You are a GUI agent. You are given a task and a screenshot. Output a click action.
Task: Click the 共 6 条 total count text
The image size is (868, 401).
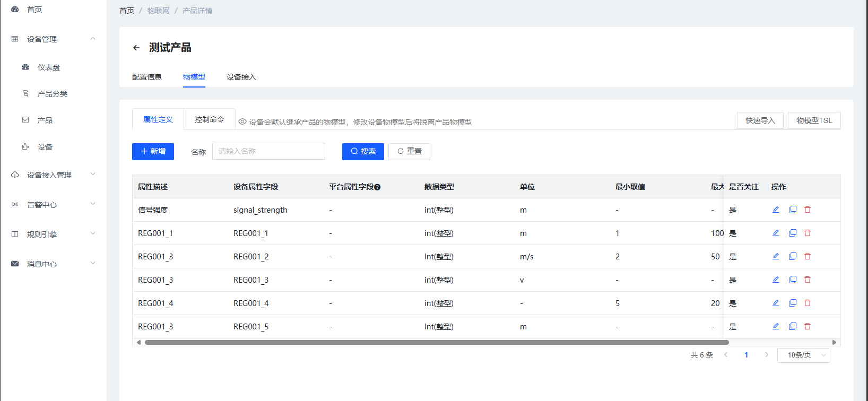pyautogui.click(x=702, y=355)
